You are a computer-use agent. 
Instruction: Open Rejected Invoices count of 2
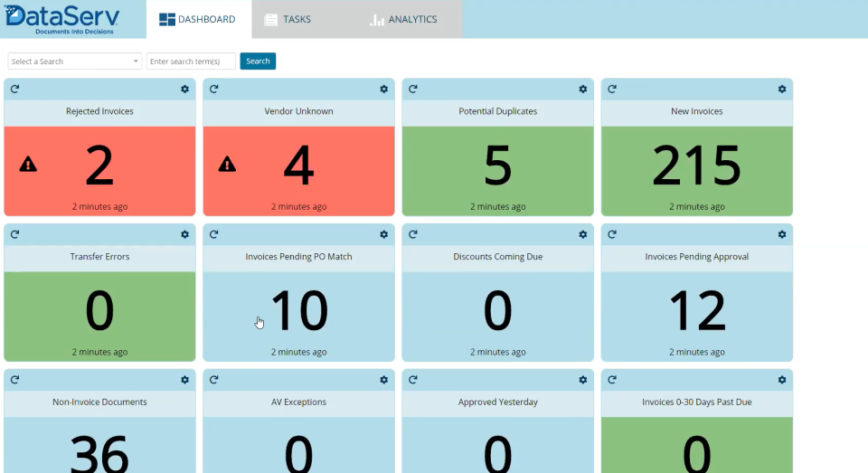(99, 165)
